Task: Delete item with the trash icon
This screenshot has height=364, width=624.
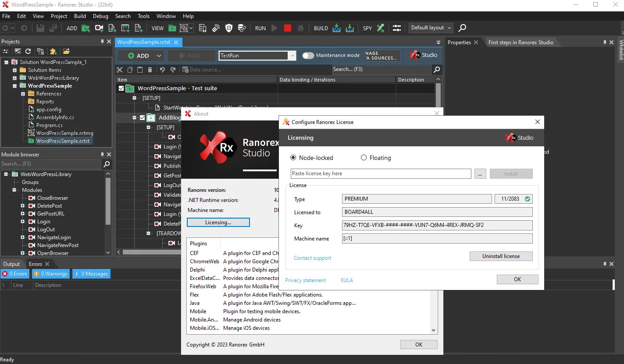Action: pyautogui.click(x=150, y=70)
